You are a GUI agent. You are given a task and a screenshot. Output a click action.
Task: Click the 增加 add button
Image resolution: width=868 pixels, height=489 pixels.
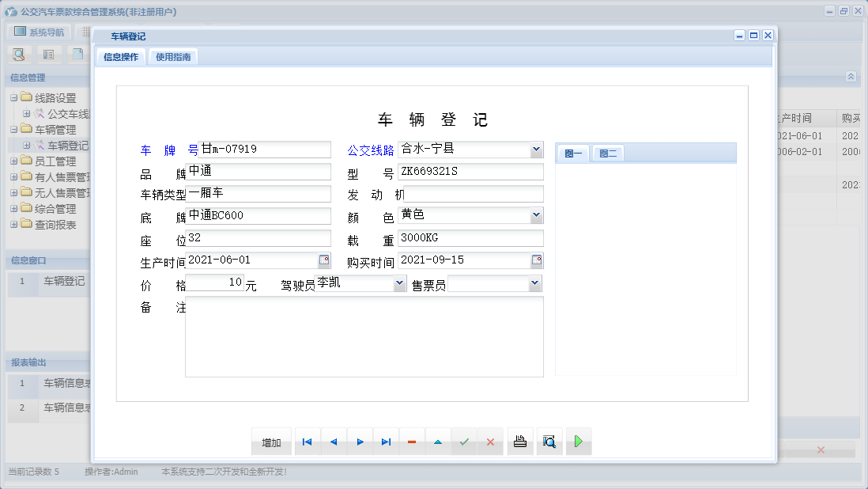(271, 442)
